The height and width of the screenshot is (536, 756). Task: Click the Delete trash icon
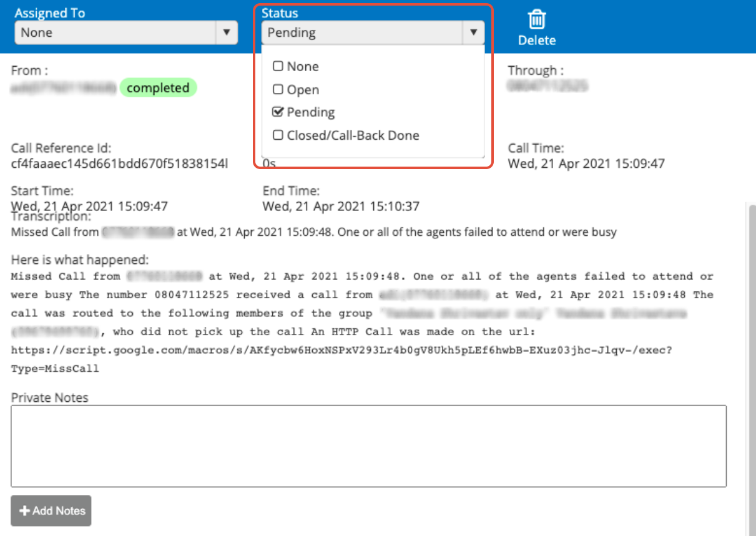(x=536, y=20)
